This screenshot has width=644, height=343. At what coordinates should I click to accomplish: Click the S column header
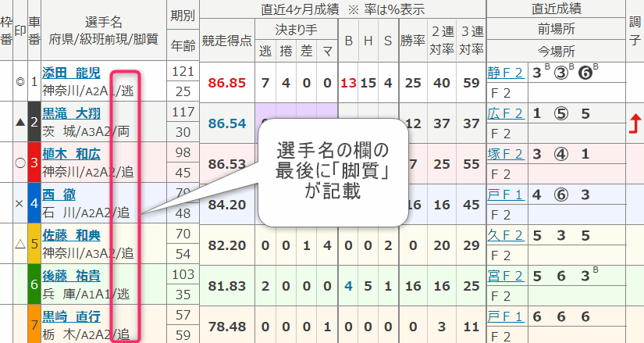(x=388, y=41)
